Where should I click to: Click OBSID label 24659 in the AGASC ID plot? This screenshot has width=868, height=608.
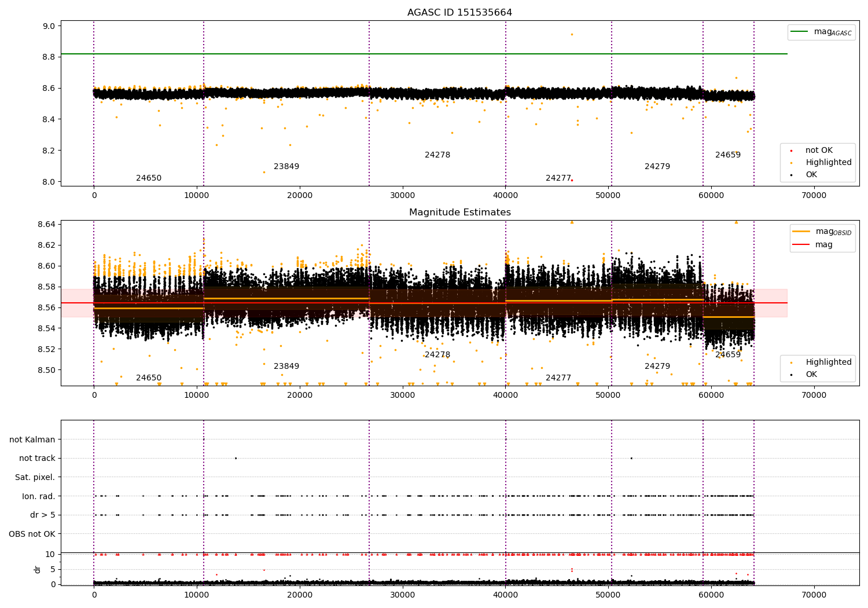(x=728, y=155)
